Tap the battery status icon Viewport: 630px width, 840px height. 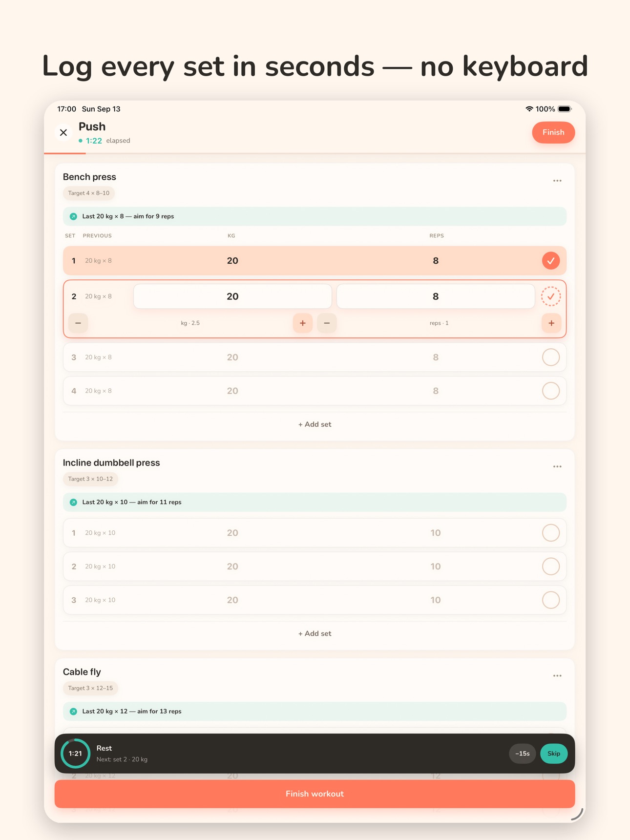pos(565,109)
